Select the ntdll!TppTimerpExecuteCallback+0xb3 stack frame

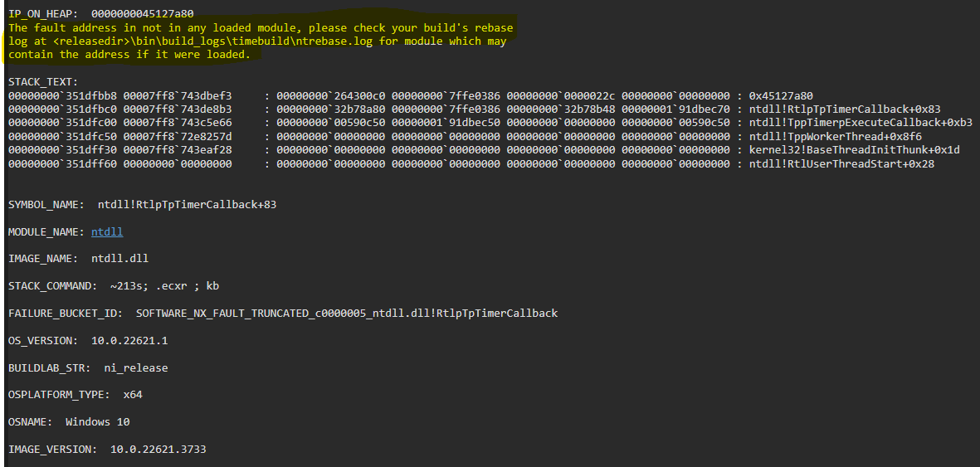click(861, 123)
